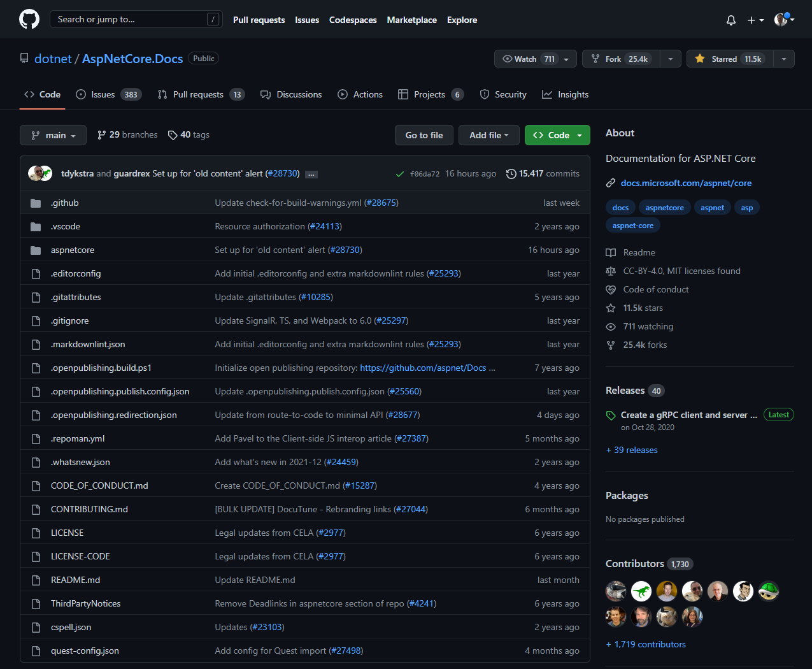Open the notifications bell
The image size is (812, 669).
731,20
